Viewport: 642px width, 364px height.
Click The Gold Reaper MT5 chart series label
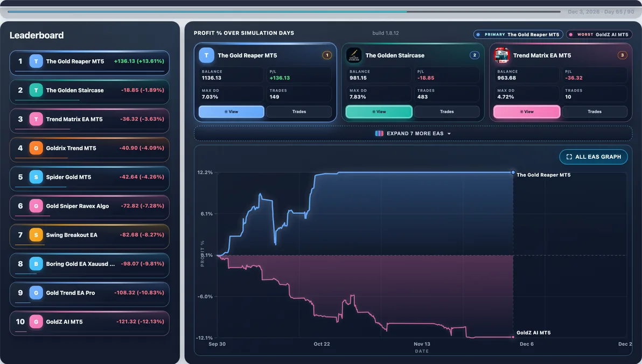(x=543, y=175)
